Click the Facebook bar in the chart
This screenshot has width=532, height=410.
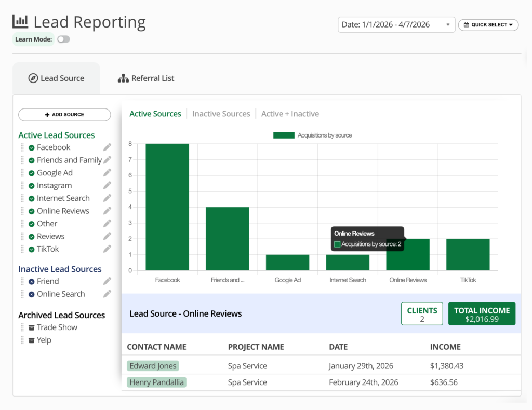coord(167,208)
